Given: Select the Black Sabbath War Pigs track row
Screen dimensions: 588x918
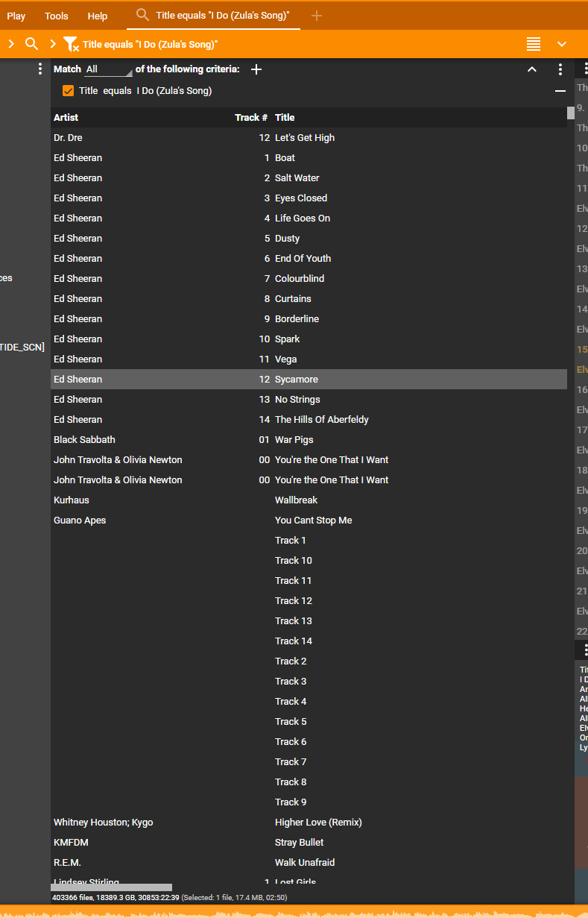Looking at the screenshot, I should tap(298, 440).
